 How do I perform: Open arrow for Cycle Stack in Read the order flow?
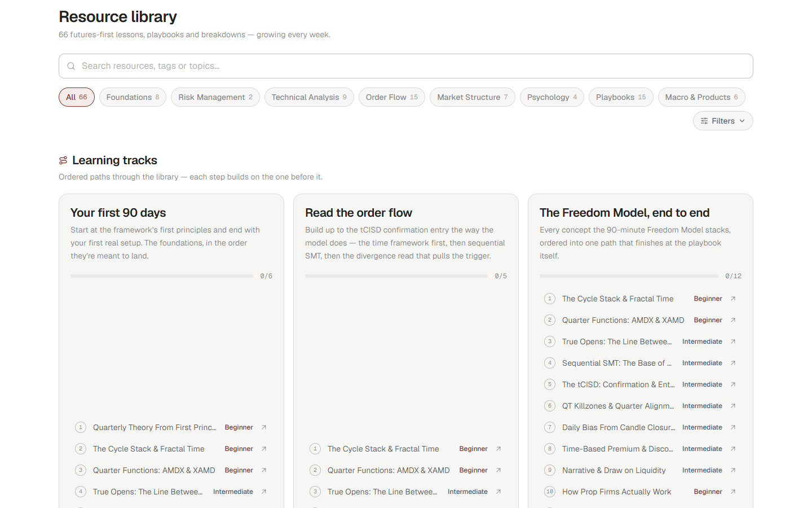(498, 449)
